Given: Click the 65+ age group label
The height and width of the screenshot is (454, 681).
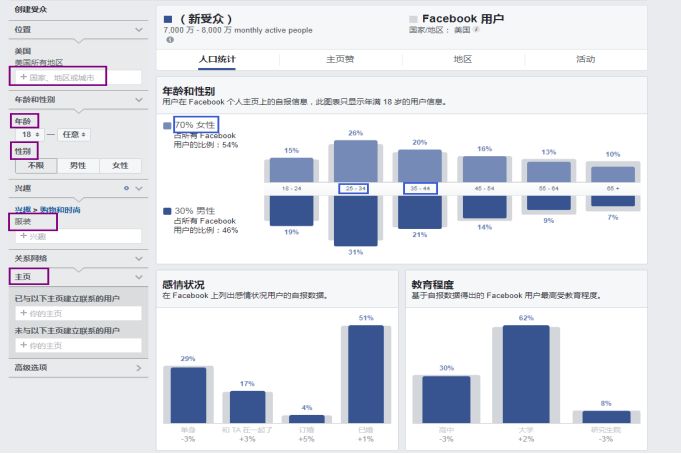Looking at the screenshot, I should (613, 189).
